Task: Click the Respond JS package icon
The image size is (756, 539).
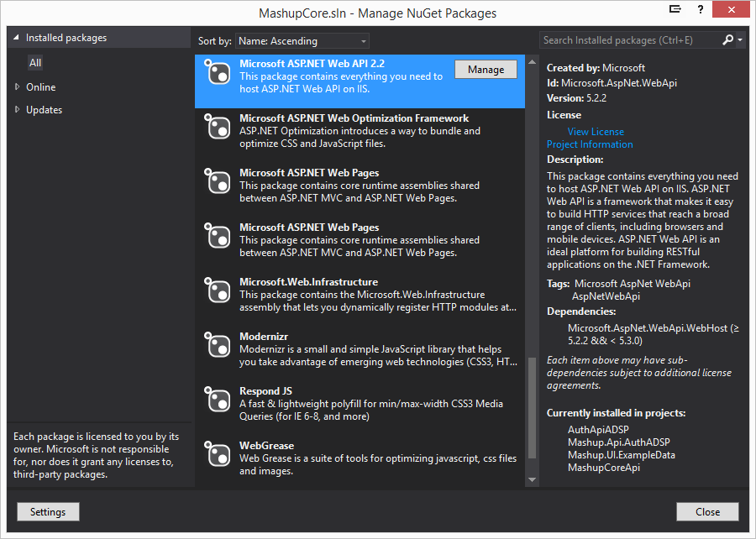Action: coord(218,399)
